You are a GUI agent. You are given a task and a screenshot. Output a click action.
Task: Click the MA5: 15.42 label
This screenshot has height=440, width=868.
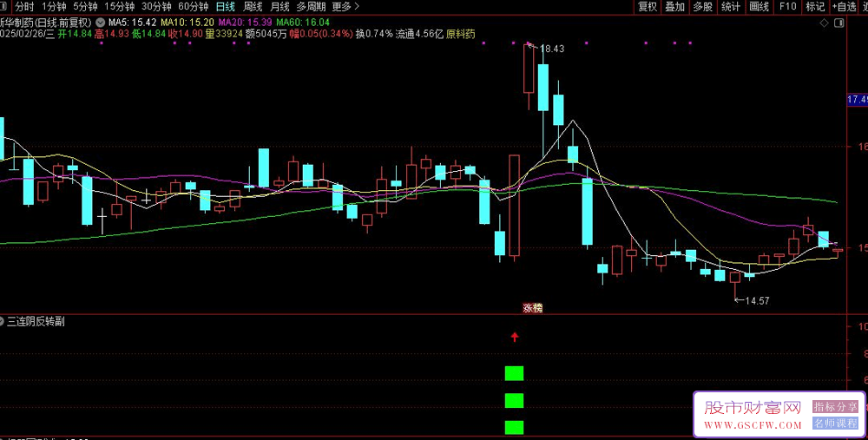coord(132,23)
